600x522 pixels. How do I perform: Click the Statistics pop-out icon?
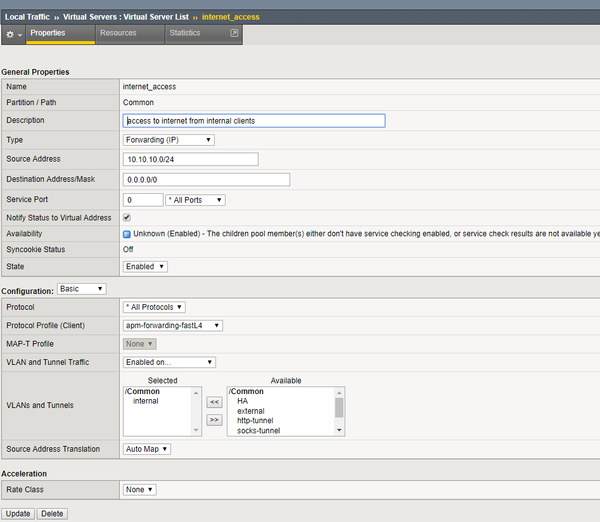click(234, 34)
